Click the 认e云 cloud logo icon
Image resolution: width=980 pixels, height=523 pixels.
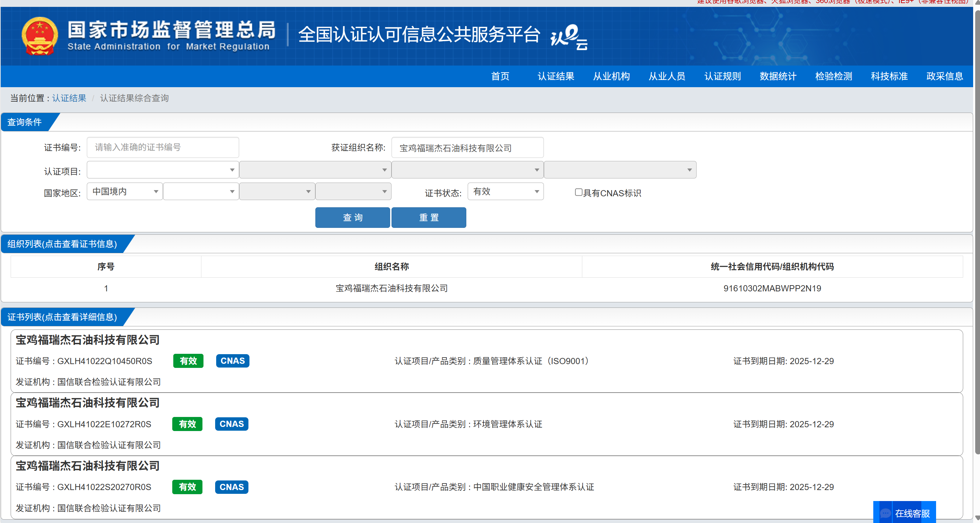[569, 36]
